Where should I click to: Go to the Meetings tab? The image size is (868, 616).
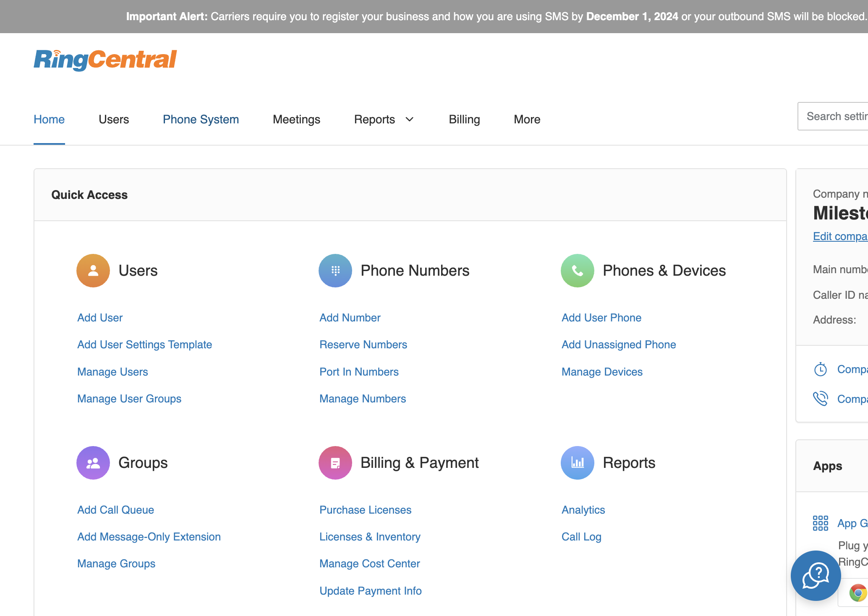click(x=296, y=120)
